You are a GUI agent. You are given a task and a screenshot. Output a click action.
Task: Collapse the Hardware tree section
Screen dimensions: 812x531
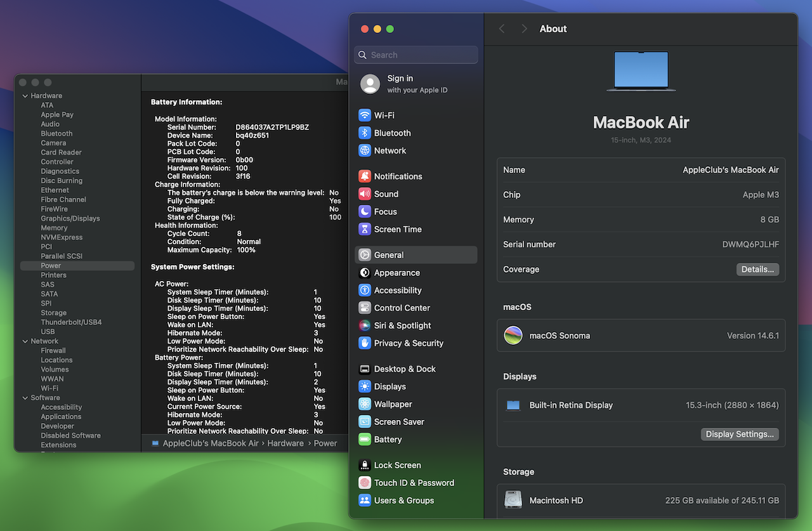(25, 96)
